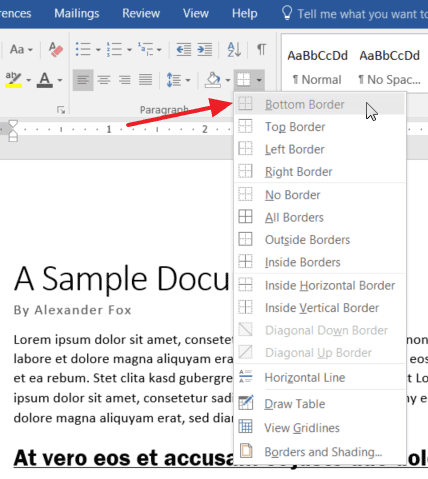Click the Tell me lightbulb icon
Screen dimensions: 428x479
coord(287,13)
